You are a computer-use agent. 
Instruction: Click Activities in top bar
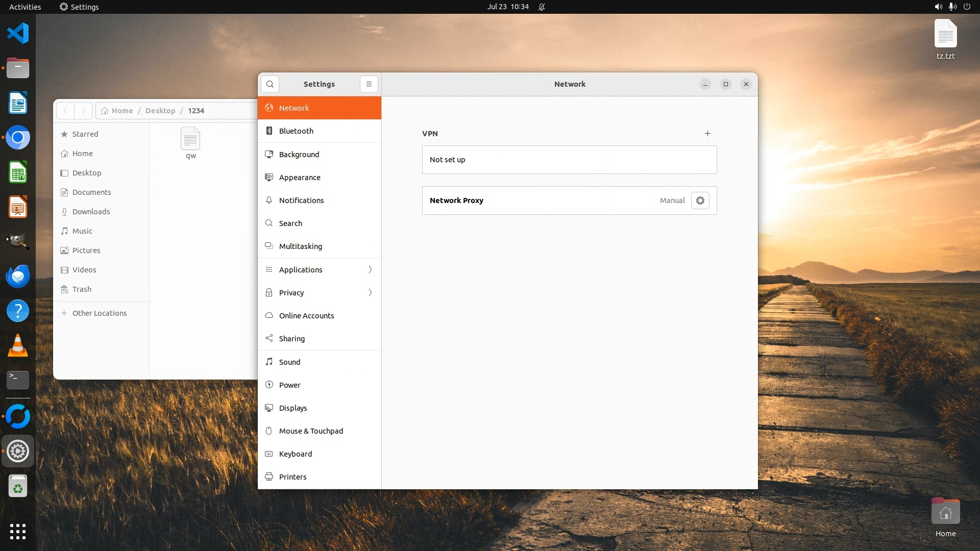[25, 7]
